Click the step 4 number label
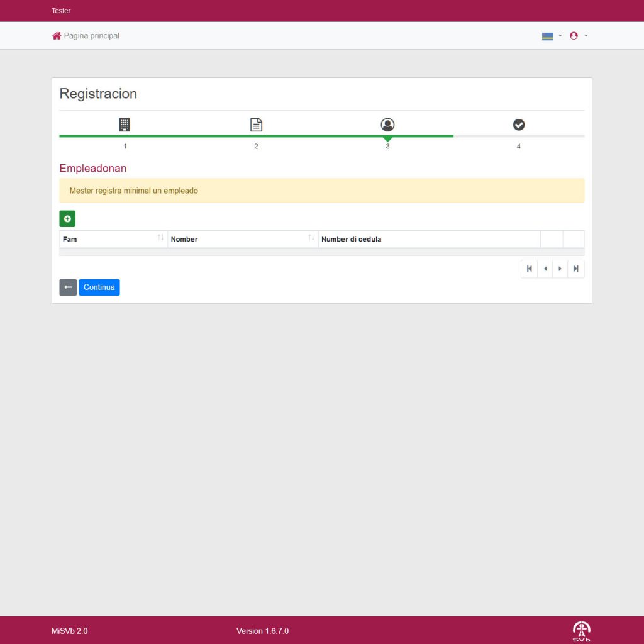644x644 pixels. coord(519,147)
